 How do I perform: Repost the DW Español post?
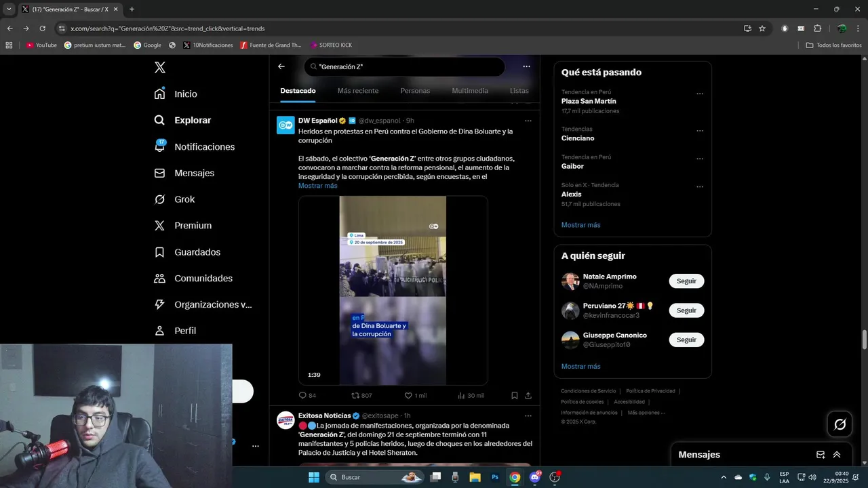pyautogui.click(x=355, y=395)
